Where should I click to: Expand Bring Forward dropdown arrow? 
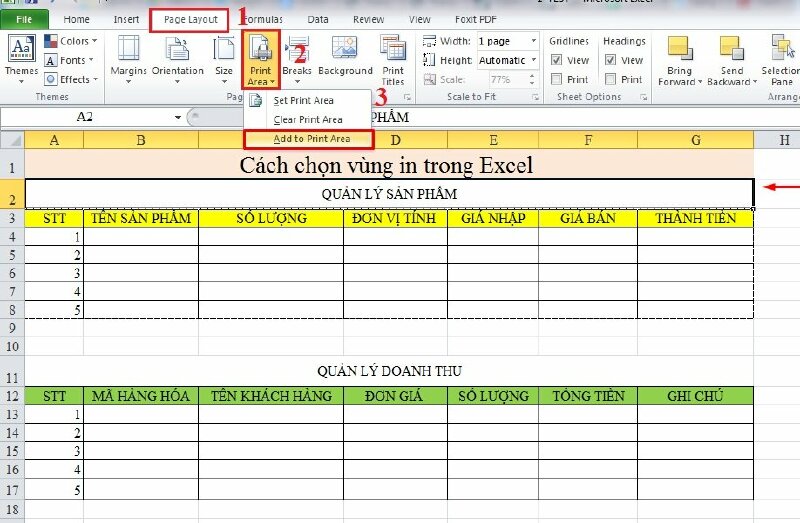tap(700, 82)
